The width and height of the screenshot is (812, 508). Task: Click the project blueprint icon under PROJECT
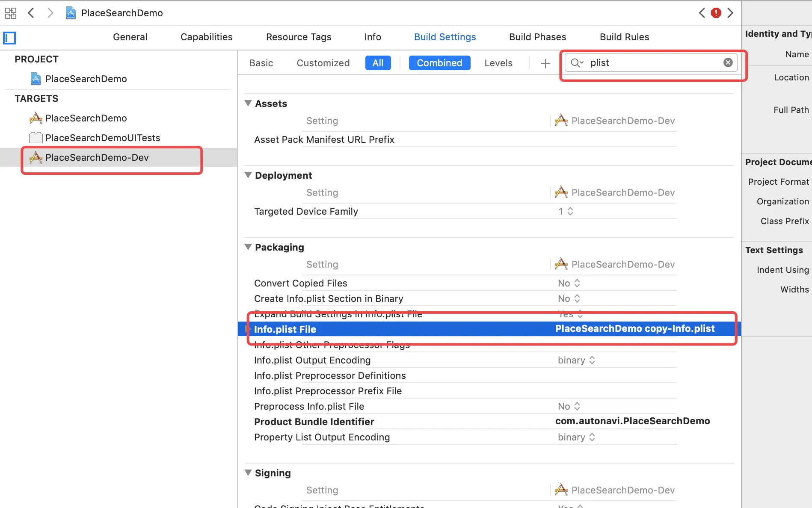(36, 79)
